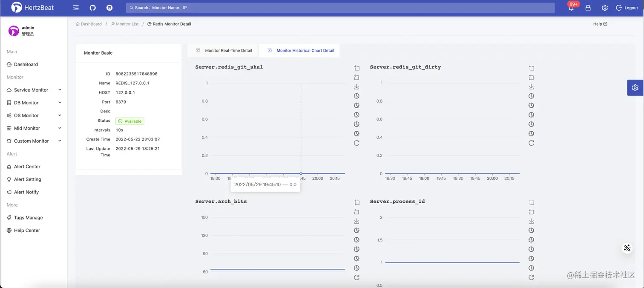The image size is (644, 288).
Task: Click Redis Monitor Detail breadcrumb
Action: 169,24
